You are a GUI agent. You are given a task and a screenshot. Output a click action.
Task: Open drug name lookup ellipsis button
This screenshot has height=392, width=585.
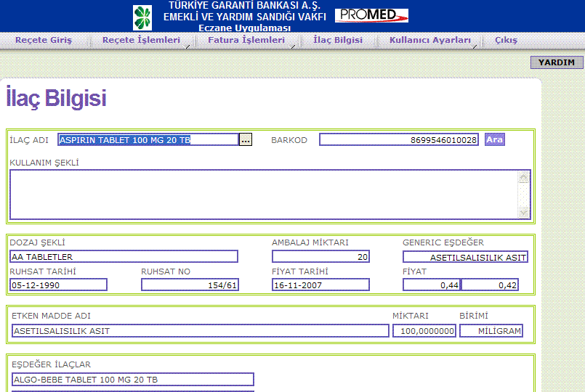(x=246, y=140)
